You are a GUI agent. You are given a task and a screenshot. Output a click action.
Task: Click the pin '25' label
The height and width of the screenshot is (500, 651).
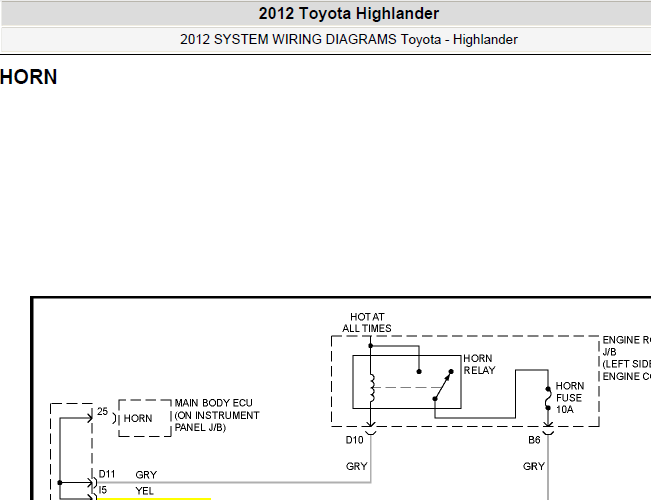pyautogui.click(x=103, y=411)
